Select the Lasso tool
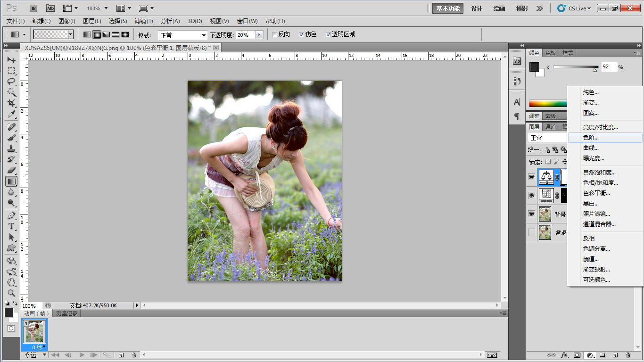 pos(11,81)
